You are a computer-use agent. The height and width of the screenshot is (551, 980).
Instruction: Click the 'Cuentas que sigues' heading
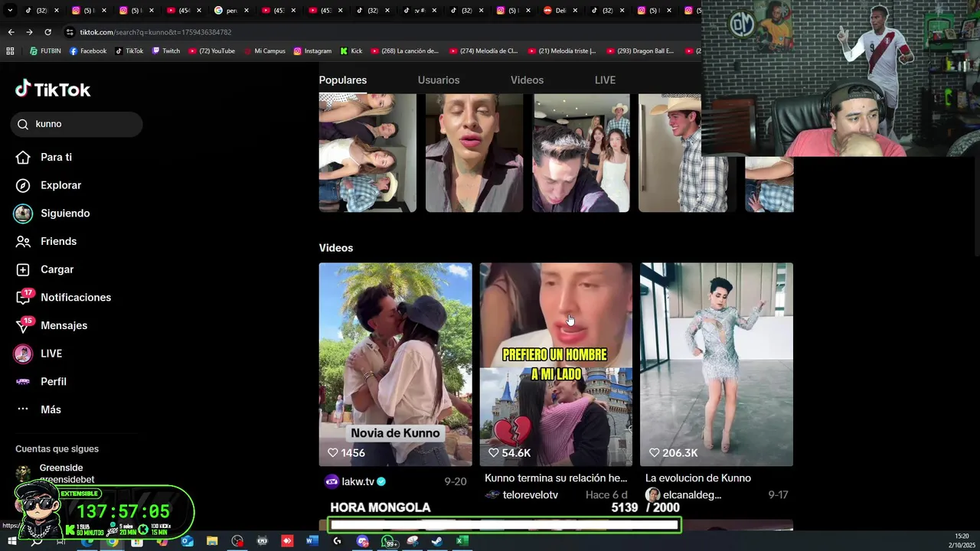[57, 449]
